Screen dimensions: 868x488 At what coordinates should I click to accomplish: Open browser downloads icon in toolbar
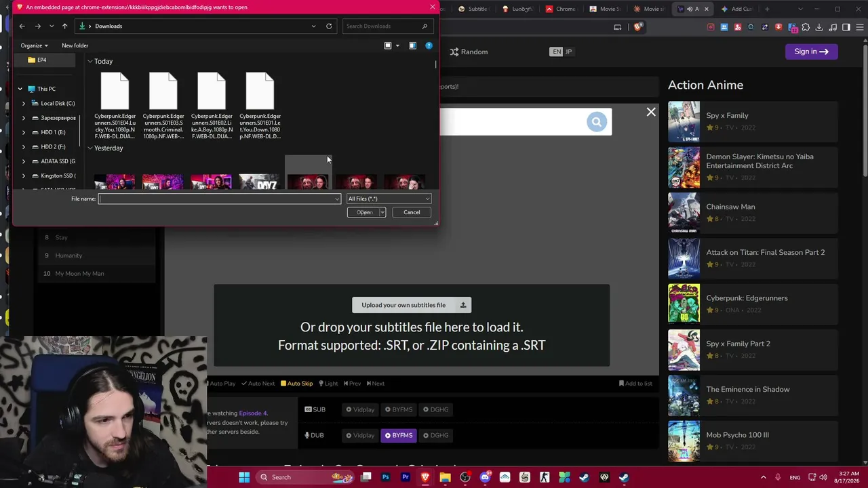click(x=819, y=27)
